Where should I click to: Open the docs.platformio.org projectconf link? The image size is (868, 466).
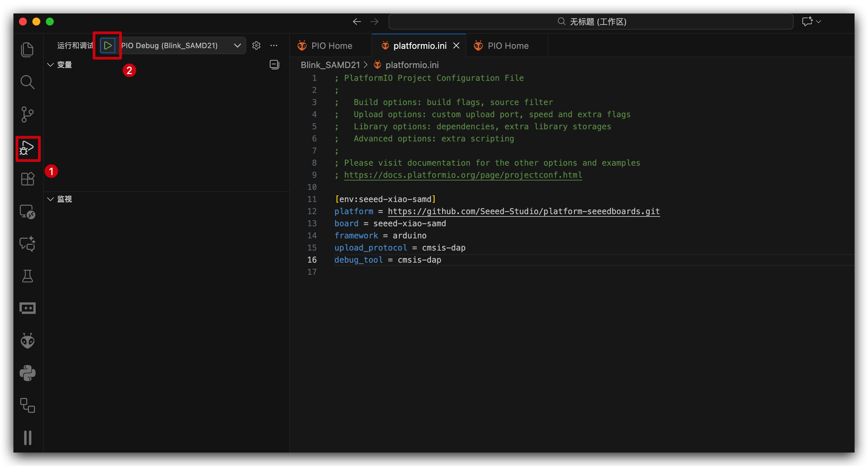click(463, 175)
